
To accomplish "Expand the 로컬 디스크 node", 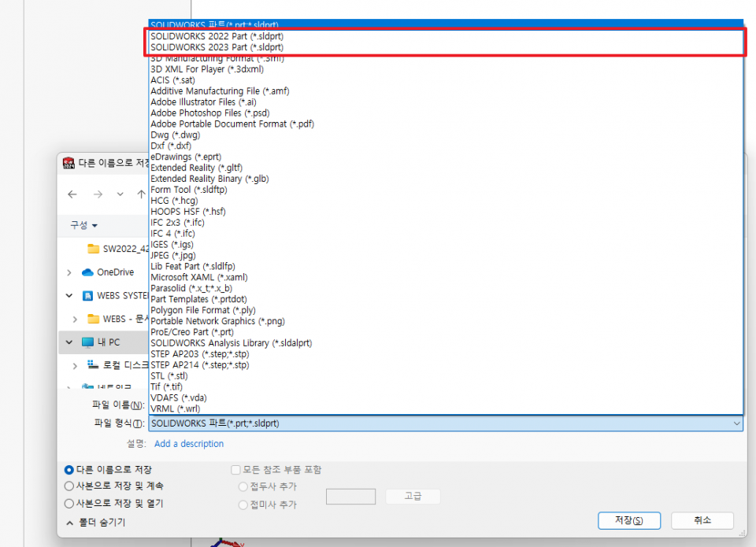I will (x=75, y=366).
